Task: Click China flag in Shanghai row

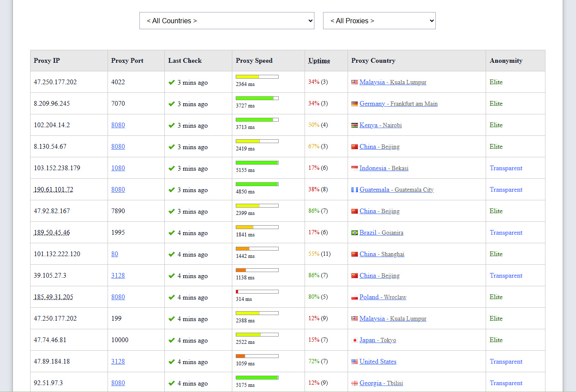Action: (x=354, y=254)
